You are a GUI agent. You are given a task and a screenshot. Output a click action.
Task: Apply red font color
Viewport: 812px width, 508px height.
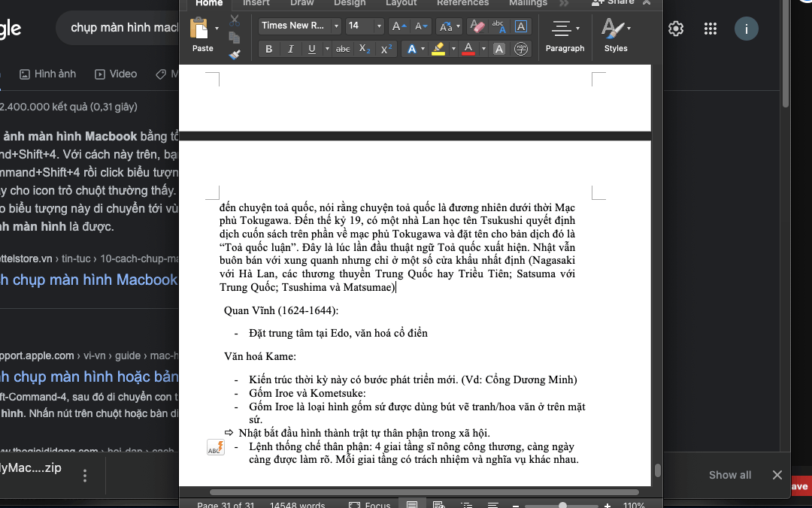[468, 49]
